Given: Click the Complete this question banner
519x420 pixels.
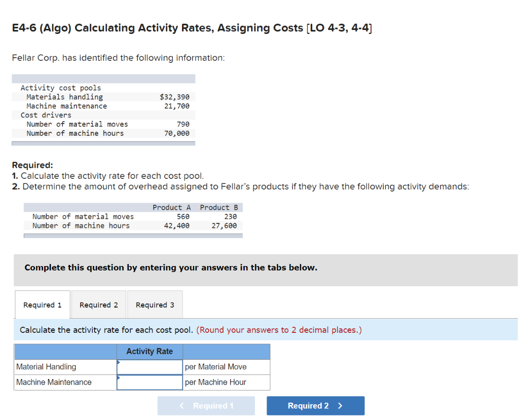Looking at the screenshot, I should (171, 268).
